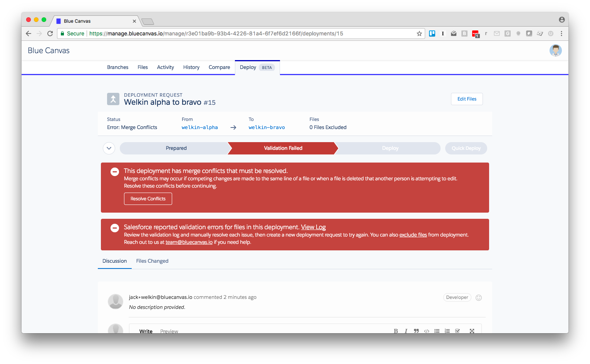Expand the deployment stages chevron
Image resolution: width=590 pixels, height=364 pixels.
point(109,148)
